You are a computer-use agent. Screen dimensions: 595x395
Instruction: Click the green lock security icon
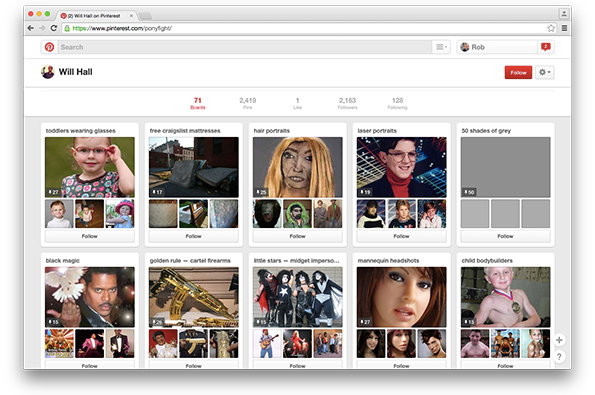tap(67, 28)
